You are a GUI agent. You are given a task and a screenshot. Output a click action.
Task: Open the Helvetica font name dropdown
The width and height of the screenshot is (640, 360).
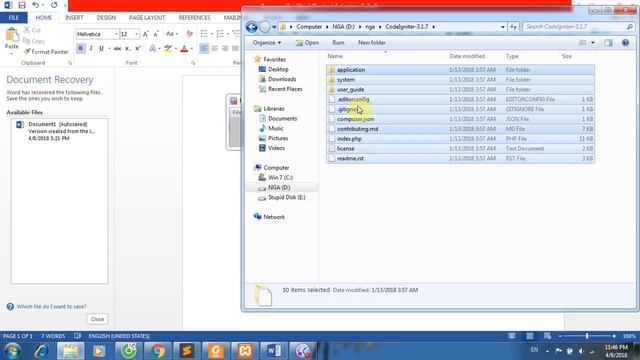coord(116,34)
